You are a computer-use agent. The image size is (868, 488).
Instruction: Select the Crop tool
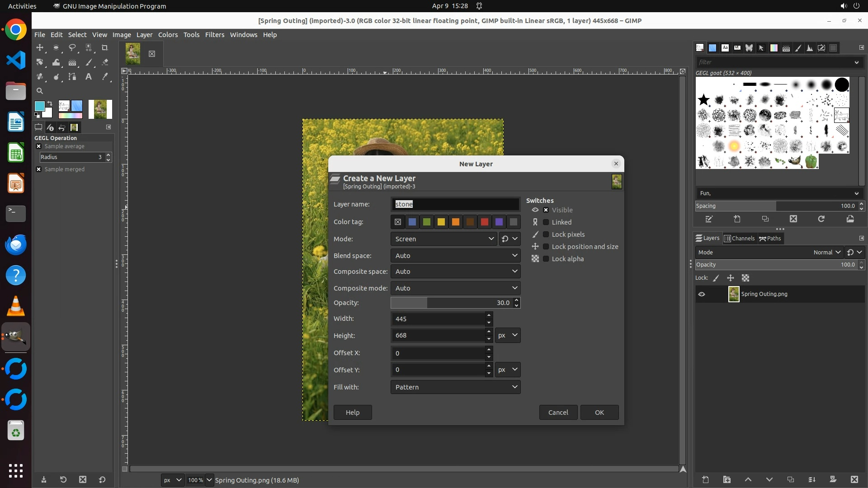coord(105,48)
